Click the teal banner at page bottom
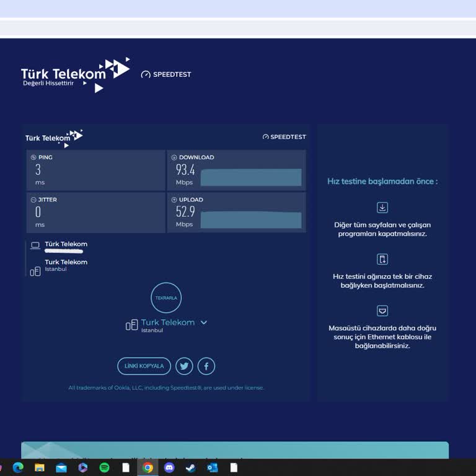This screenshot has height=476, width=476. click(235, 450)
